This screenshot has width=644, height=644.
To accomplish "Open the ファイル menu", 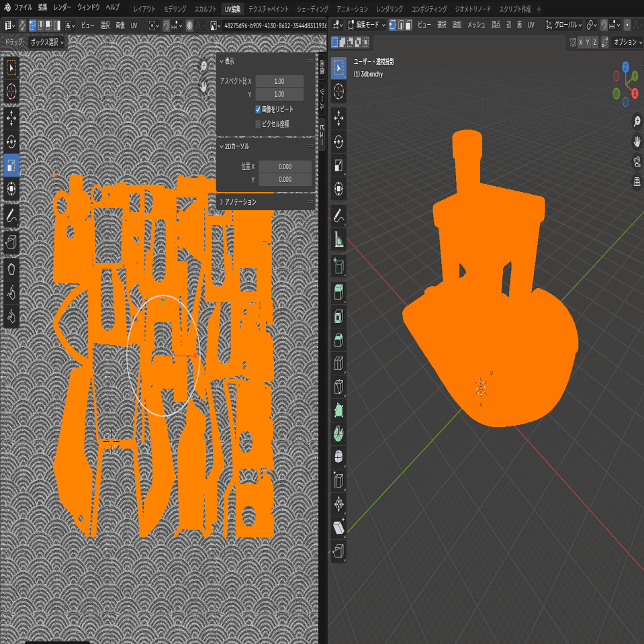I will [x=24, y=7].
